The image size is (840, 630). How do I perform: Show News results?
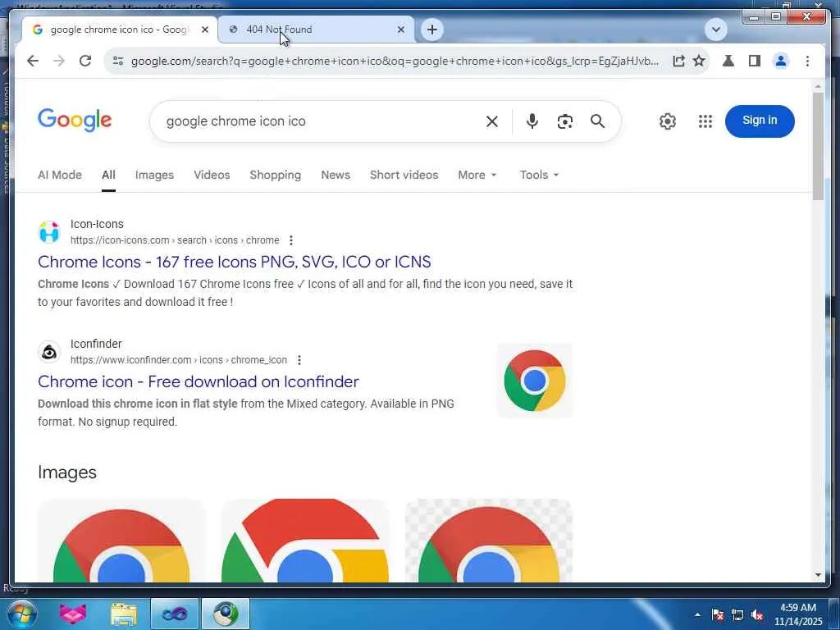(x=336, y=176)
